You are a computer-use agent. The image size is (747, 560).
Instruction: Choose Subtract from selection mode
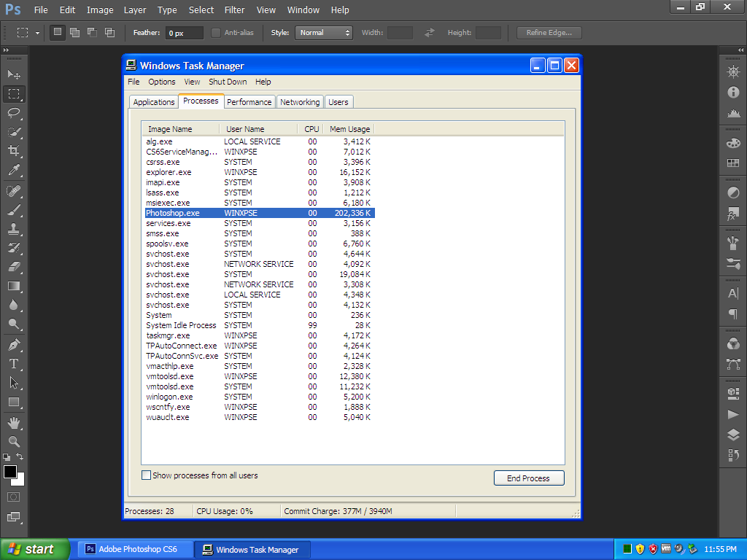pyautogui.click(x=93, y=32)
